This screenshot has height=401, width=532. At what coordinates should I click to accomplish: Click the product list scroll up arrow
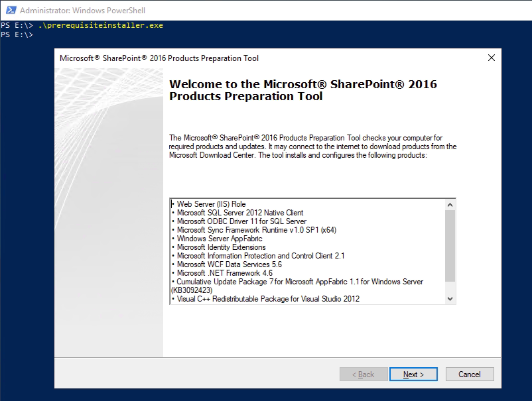pyautogui.click(x=450, y=205)
